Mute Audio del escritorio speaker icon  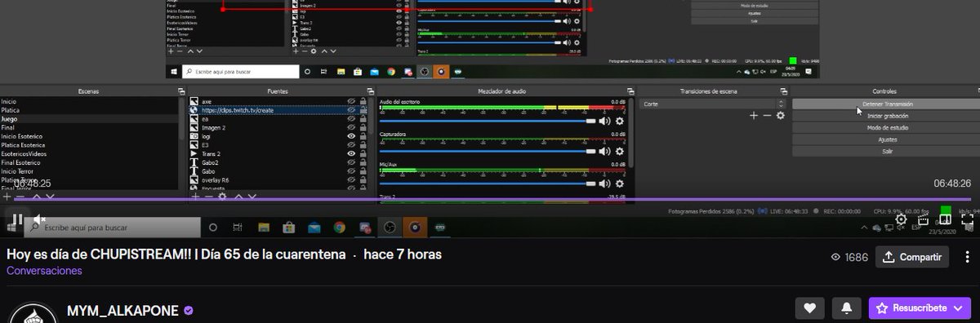pos(604,121)
